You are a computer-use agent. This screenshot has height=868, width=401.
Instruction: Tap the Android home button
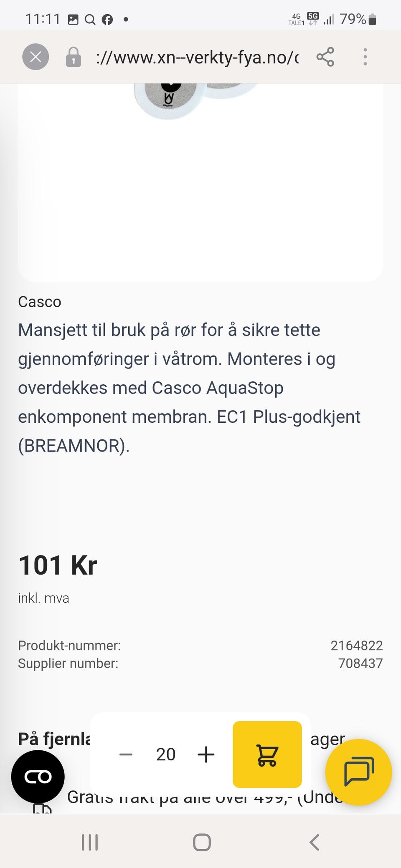pos(202,842)
